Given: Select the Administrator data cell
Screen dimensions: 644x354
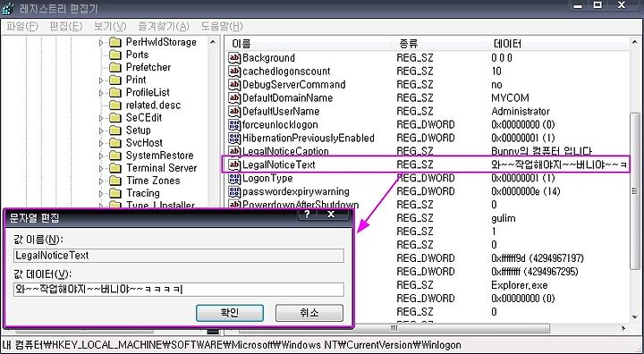Looking at the screenshot, I should (x=521, y=111).
